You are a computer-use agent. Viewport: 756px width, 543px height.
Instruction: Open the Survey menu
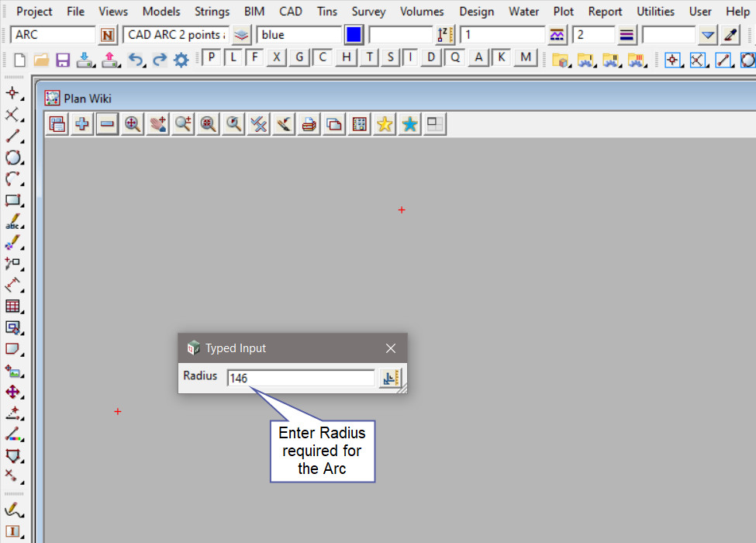pos(368,12)
